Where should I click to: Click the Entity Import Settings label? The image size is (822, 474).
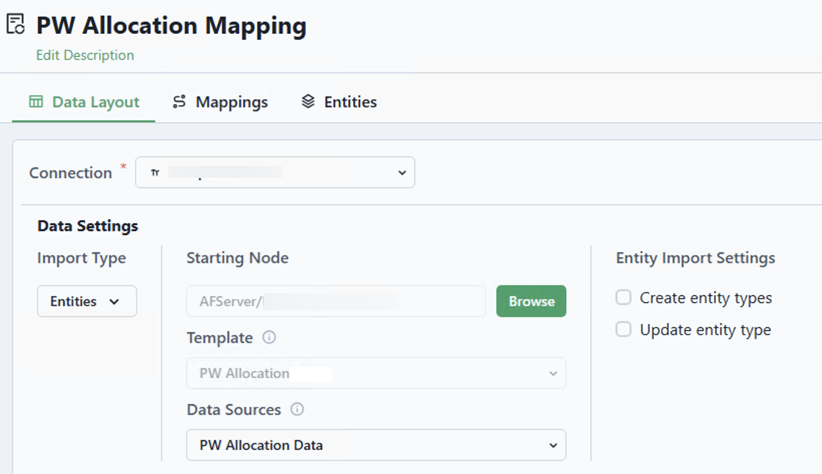pyautogui.click(x=696, y=258)
